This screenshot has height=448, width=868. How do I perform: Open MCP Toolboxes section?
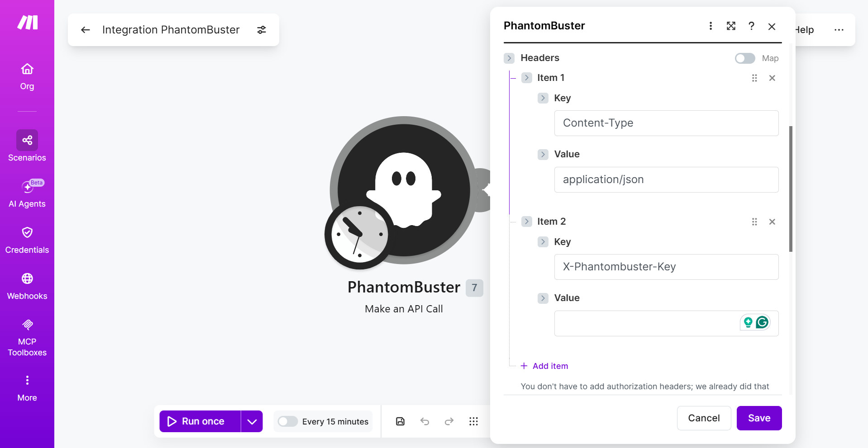pyautogui.click(x=27, y=337)
